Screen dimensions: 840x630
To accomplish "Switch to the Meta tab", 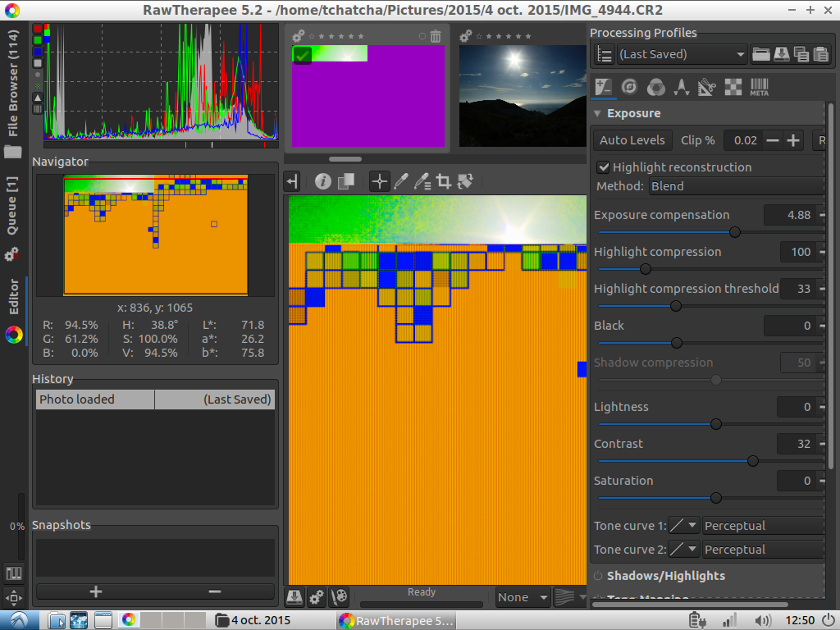I will [759, 87].
